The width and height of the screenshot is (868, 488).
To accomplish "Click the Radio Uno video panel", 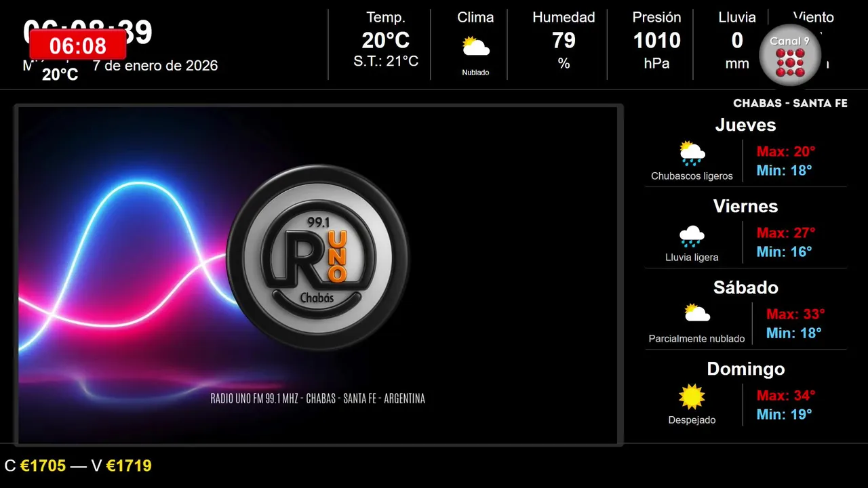I will pos(318,275).
